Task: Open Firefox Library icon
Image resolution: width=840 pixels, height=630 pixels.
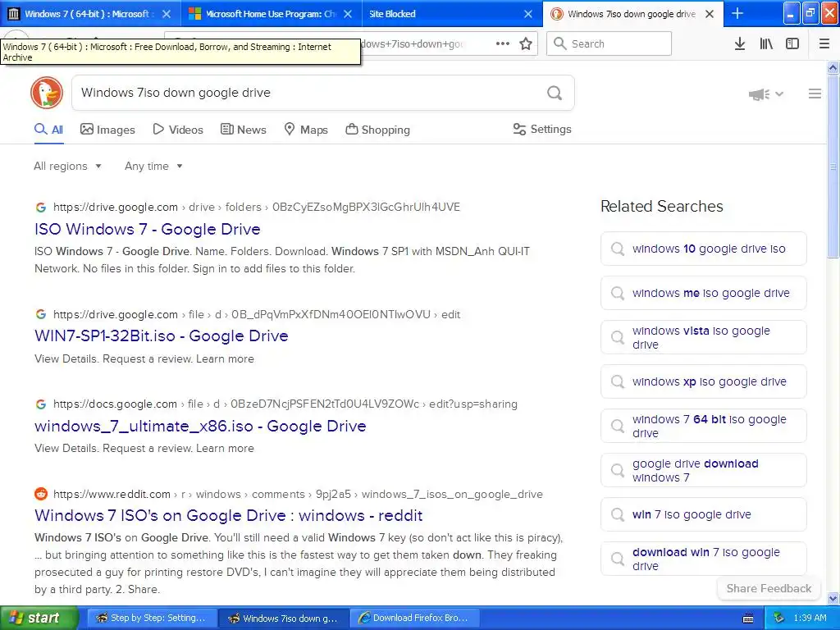Action: [x=766, y=44]
